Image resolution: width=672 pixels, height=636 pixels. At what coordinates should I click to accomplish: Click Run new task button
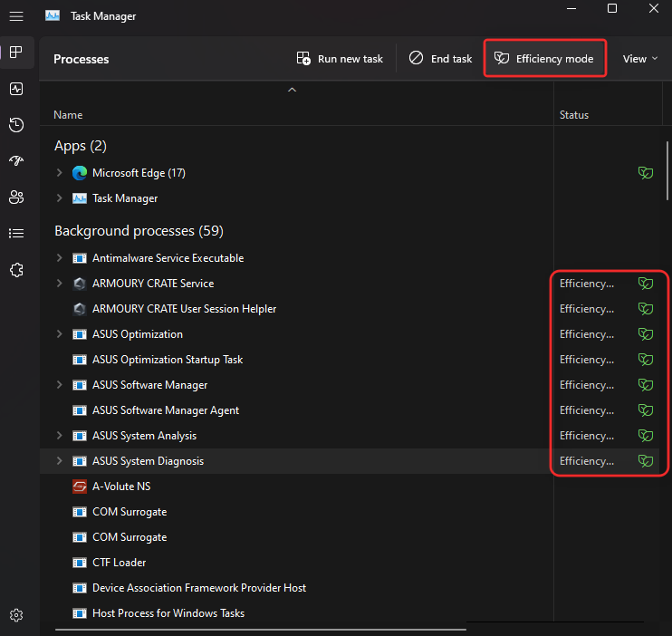point(340,59)
